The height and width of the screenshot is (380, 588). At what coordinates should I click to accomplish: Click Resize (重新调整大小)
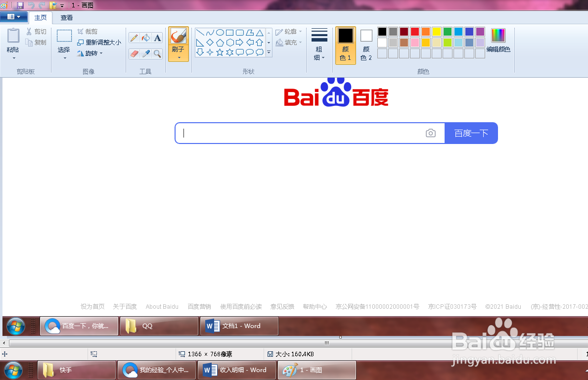click(x=99, y=43)
